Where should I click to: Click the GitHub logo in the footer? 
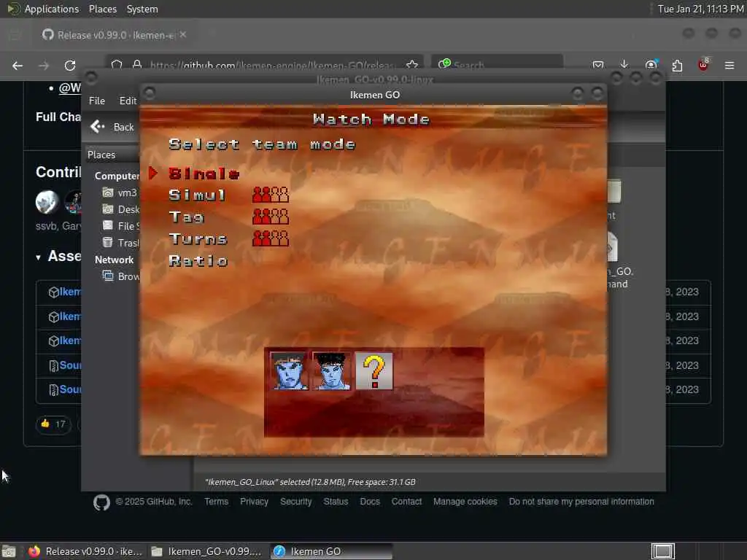coord(101,502)
